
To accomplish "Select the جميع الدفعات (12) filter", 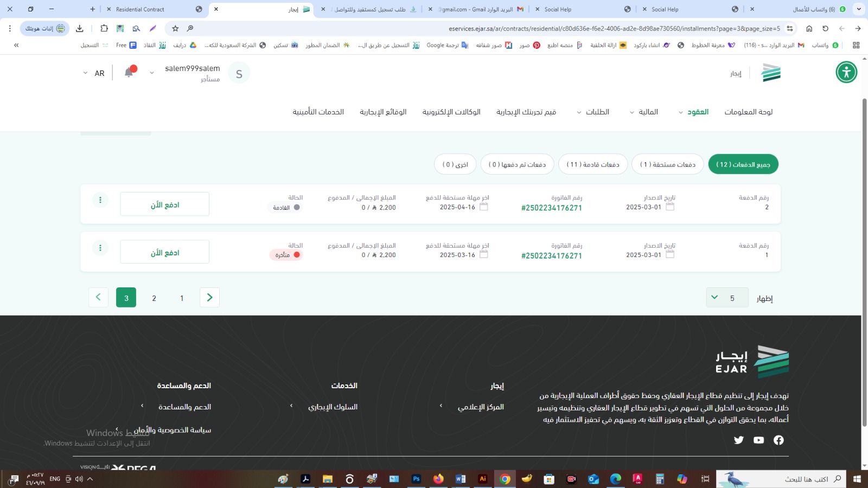I will [743, 164].
